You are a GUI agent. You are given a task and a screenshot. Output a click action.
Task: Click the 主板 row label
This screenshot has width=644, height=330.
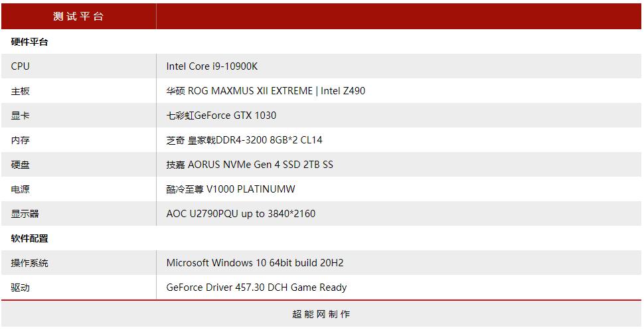[21, 91]
